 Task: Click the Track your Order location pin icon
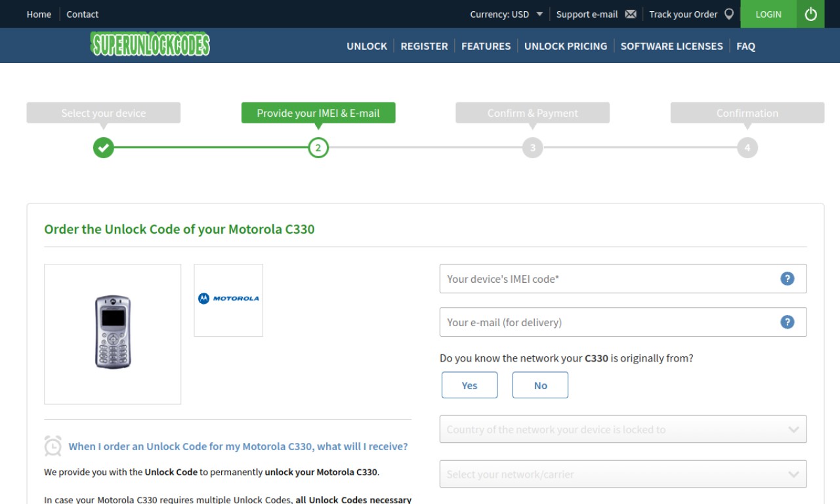(x=728, y=14)
